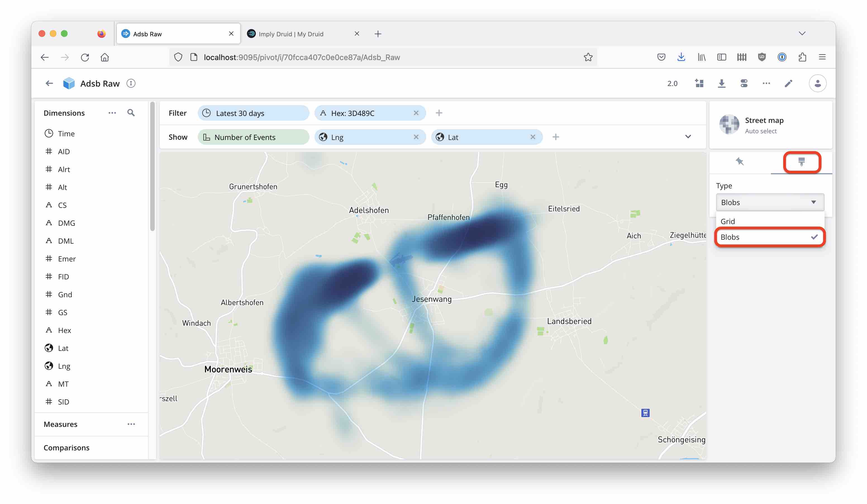This screenshot has width=867, height=504.
Task: Click the header toggle switches icon
Action: [x=744, y=83]
